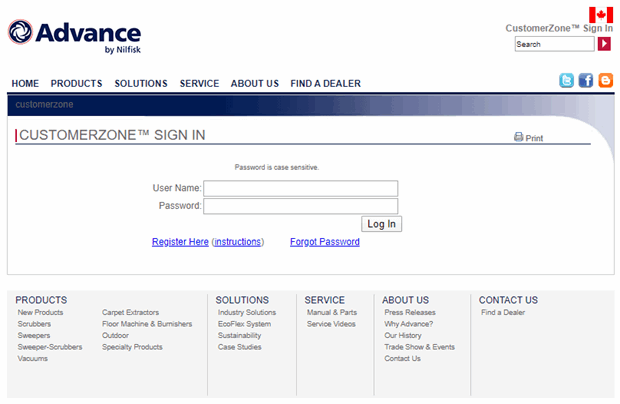Open footer PRODUCTS heading

41,300
